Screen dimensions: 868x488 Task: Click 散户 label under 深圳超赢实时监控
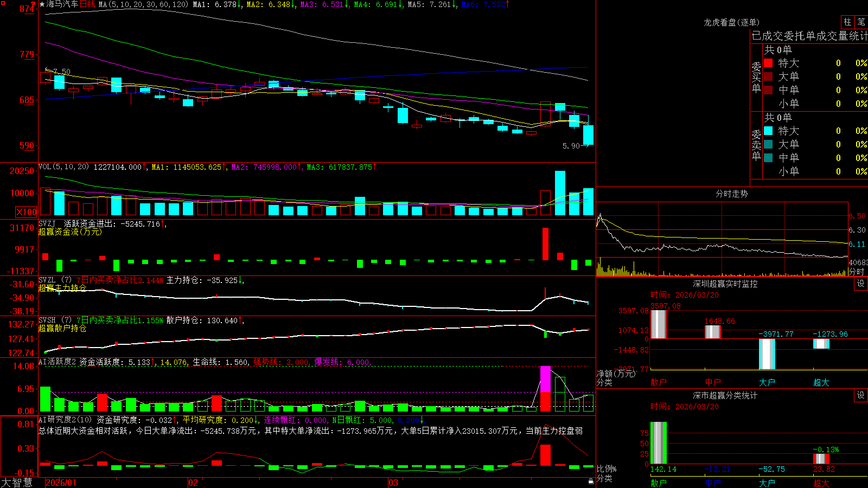(x=659, y=382)
